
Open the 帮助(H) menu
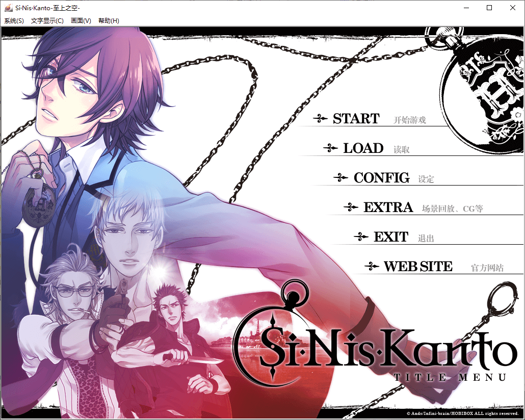pos(109,21)
